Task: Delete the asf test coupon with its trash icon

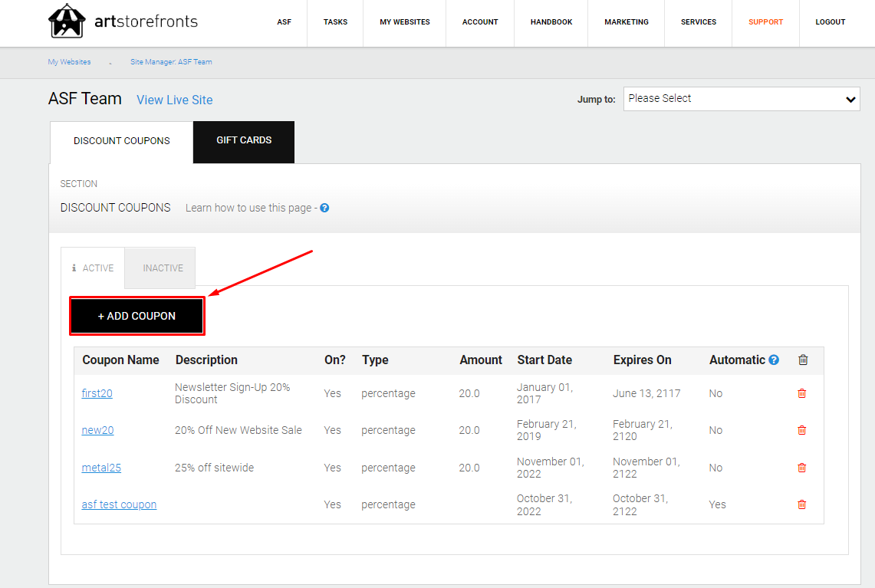Action: coord(802,504)
